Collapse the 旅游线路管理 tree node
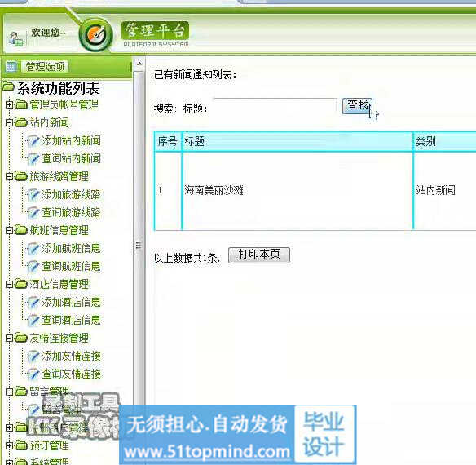Image resolution: width=476 pixels, height=465 pixels. 9,176
